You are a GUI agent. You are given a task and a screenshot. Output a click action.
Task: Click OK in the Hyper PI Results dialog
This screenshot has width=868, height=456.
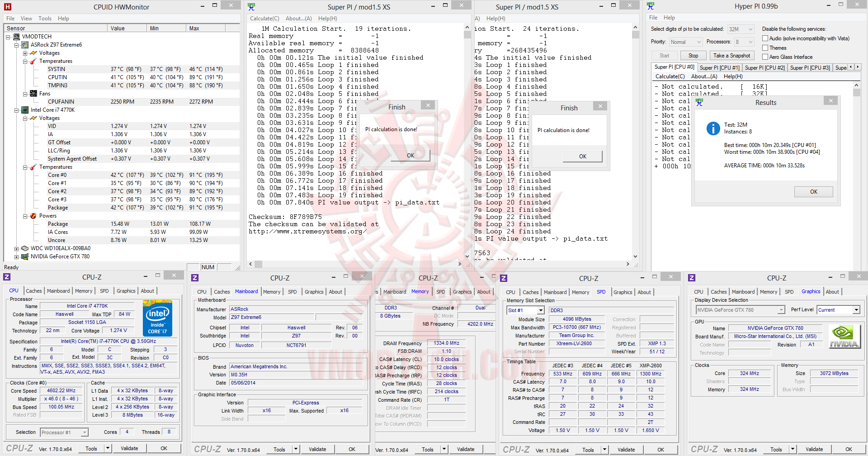(x=813, y=192)
